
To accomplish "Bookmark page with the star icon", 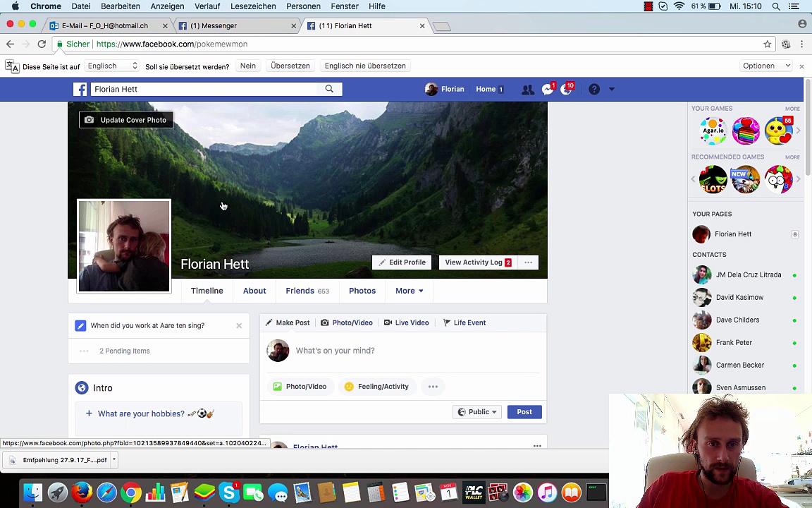I will 768,44.
